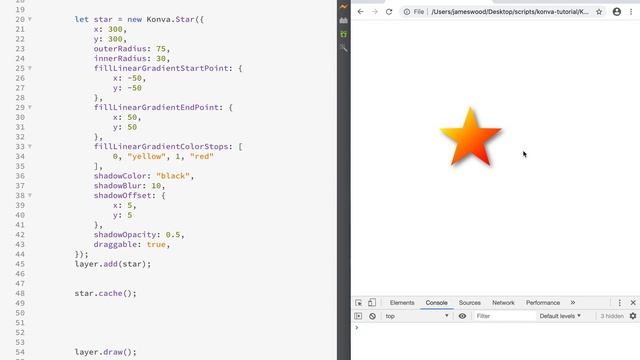
Task: Click the shadowOpacity: 0.5 line
Action: (x=139, y=235)
